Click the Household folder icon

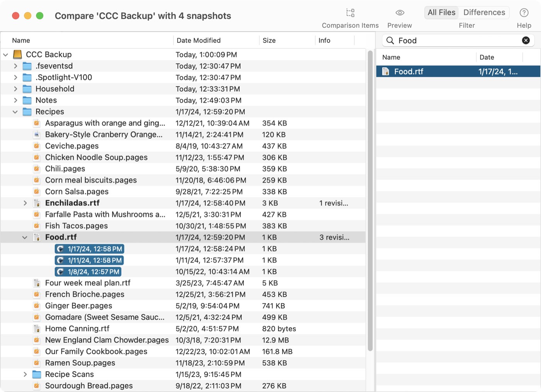tap(27, 89)
